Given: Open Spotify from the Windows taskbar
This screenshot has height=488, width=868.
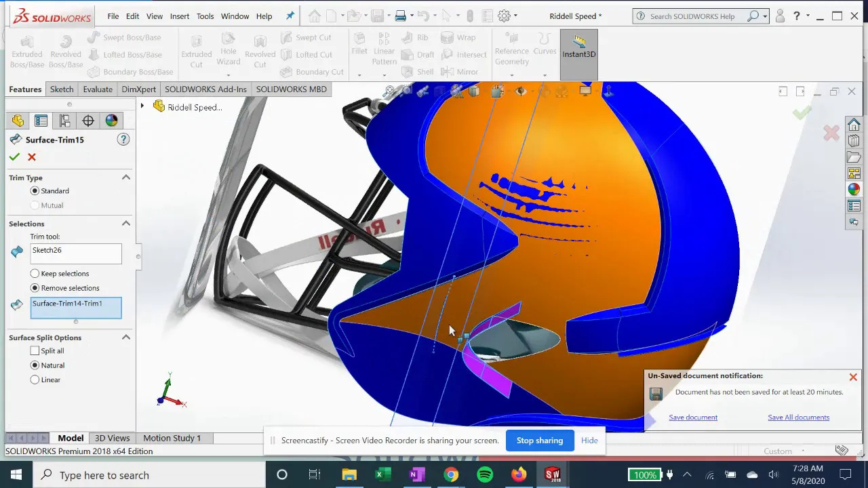Looking at the screenshot, I should (485, 475).
